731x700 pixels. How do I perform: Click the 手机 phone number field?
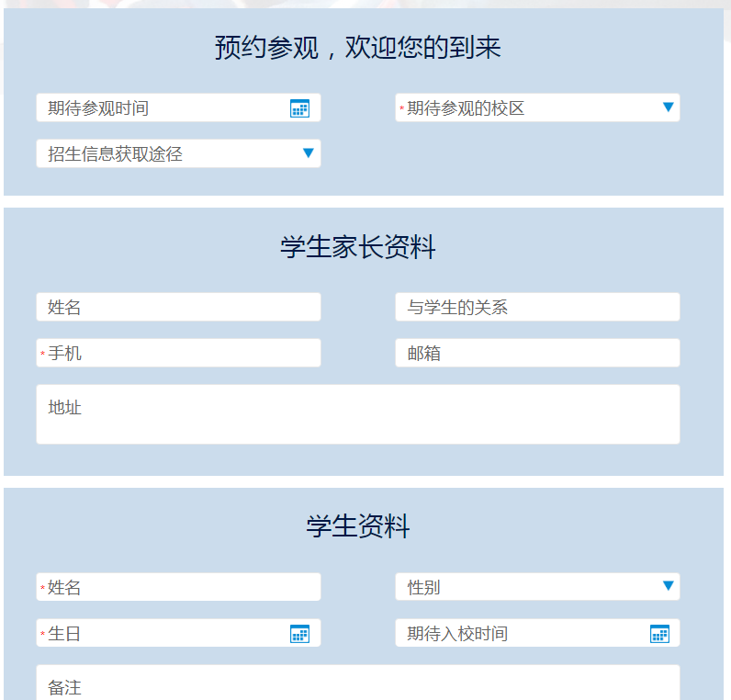[x=178, y=353]
